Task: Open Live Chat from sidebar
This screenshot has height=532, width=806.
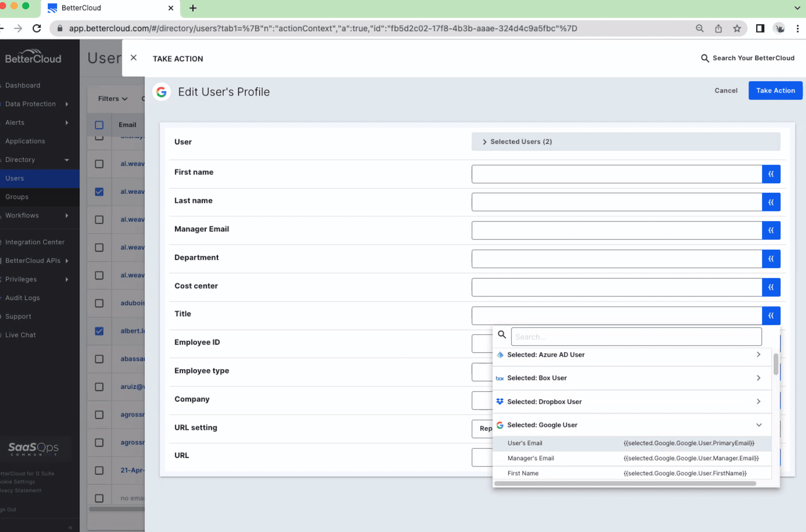Action: tap(20, 335)
